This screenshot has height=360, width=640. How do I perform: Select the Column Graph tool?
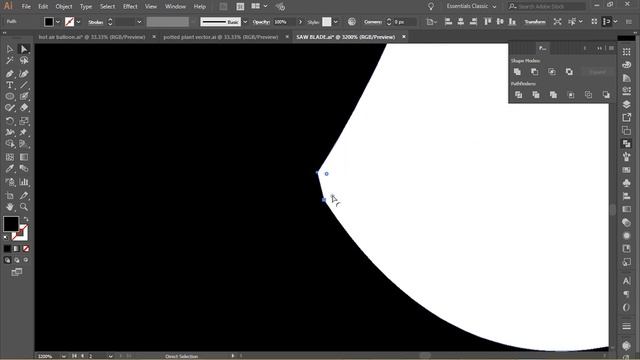[x=24, y=182]
